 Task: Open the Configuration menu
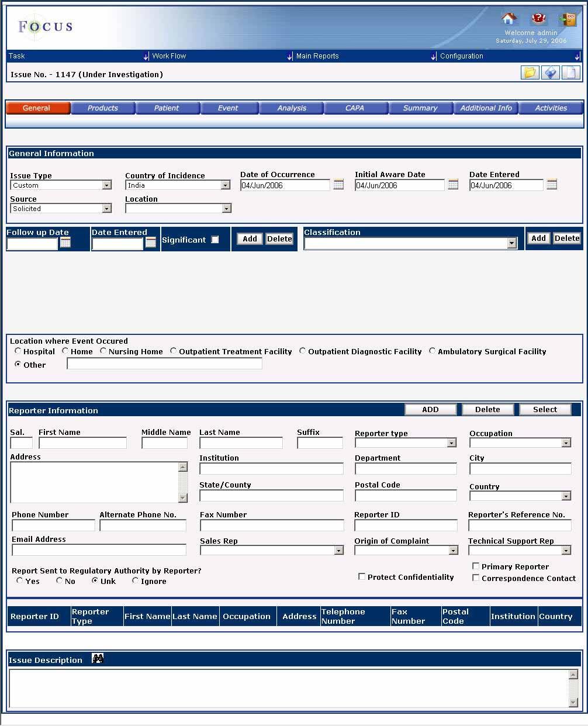click(509, 56)
